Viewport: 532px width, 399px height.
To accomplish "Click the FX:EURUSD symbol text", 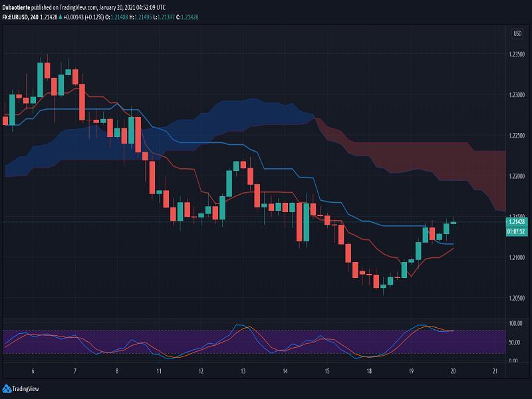I will [15, 17].
